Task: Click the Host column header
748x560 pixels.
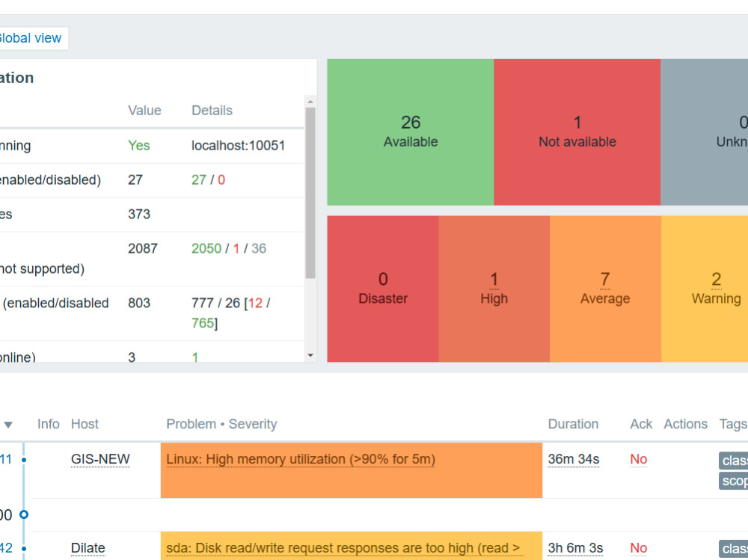Action: click(85, 424)
